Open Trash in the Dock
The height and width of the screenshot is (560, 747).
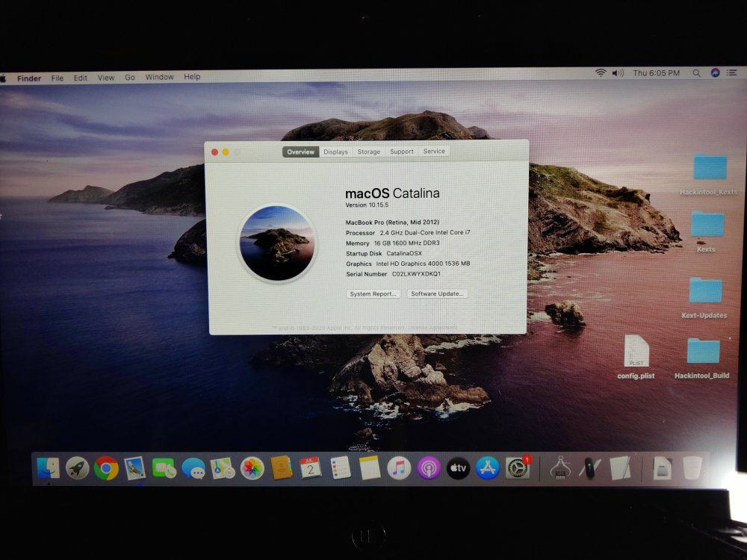692,467
